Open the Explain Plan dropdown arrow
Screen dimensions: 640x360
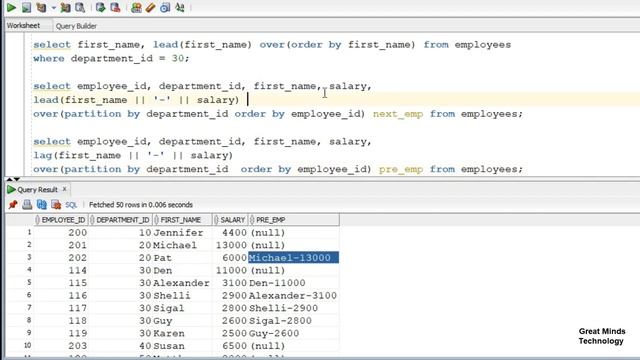pyautogui.click(x=53, y=8)
